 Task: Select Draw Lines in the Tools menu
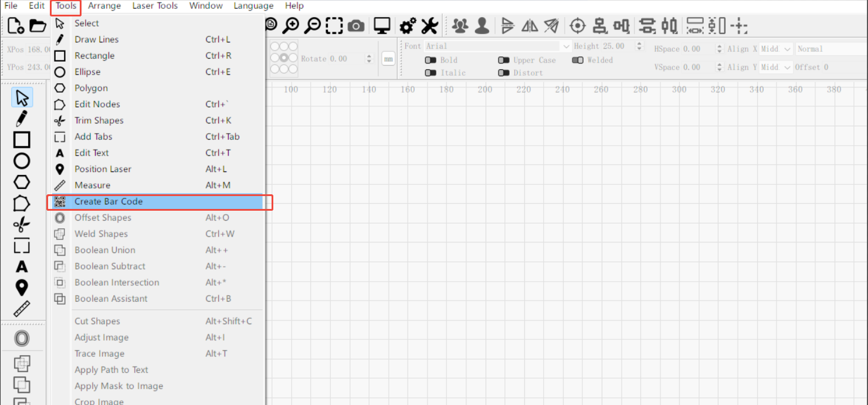click(97, 39)
